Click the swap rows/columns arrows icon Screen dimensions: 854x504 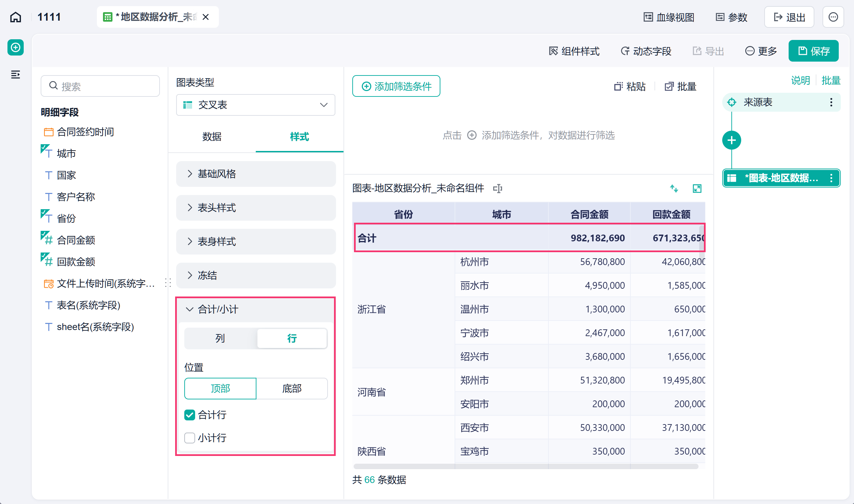674,189
